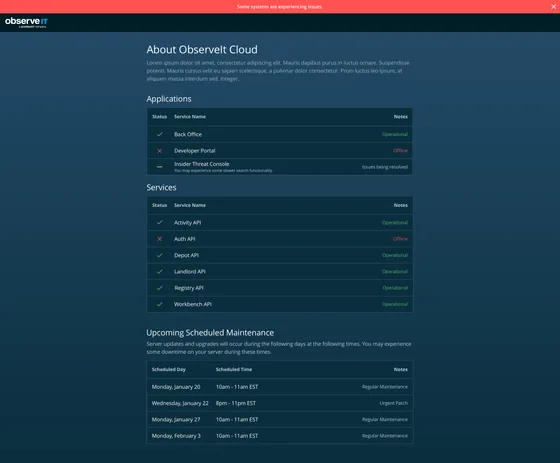This screenshot has width=560, height=463.
Task: Select the Landlord API row name
Action: click(190, 272)
